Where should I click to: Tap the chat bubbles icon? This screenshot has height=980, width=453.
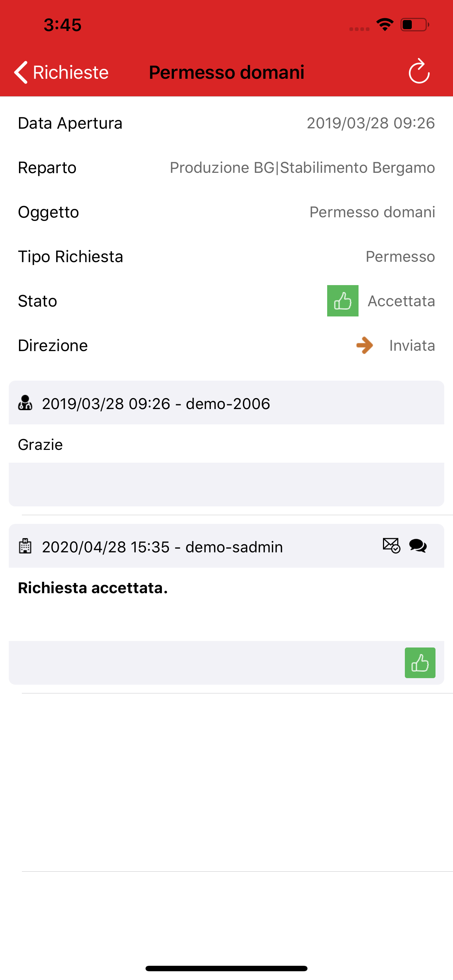click(x=418, y=545)
